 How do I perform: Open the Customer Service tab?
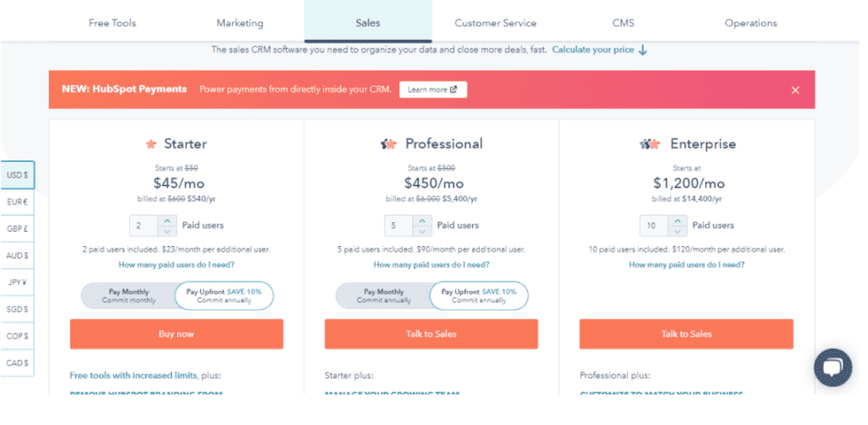tap(495, 23)
